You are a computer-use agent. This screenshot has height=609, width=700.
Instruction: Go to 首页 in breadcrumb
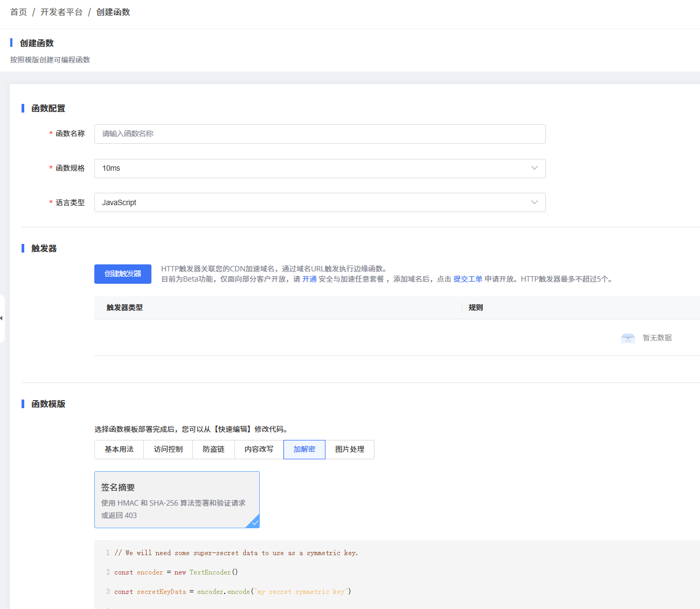18,12
